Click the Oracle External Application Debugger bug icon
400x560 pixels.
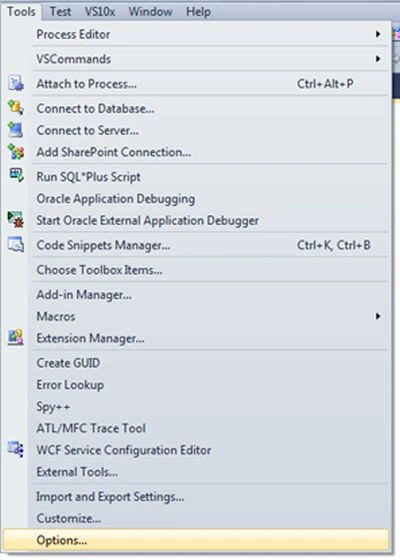pyautogui.click(x=16, y=220)
